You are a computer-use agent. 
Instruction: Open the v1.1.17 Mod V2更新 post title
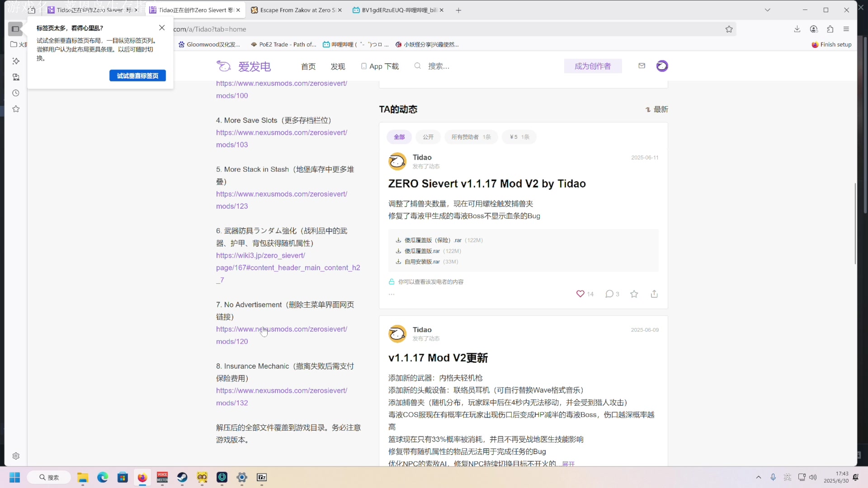(x=438, y=358)
